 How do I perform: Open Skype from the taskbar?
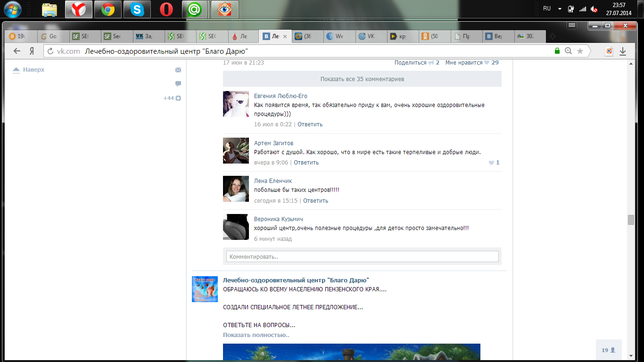pos(137,9)
